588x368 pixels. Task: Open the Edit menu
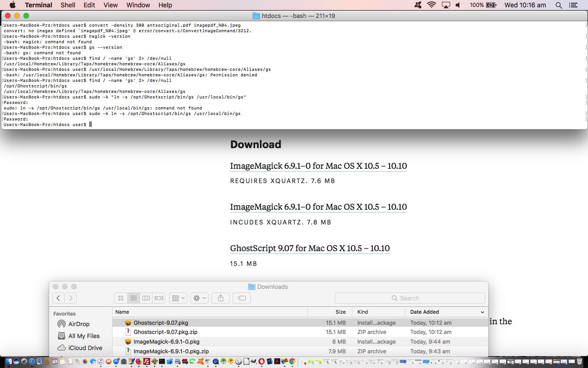pyautogui.click(x=89, y=5)
